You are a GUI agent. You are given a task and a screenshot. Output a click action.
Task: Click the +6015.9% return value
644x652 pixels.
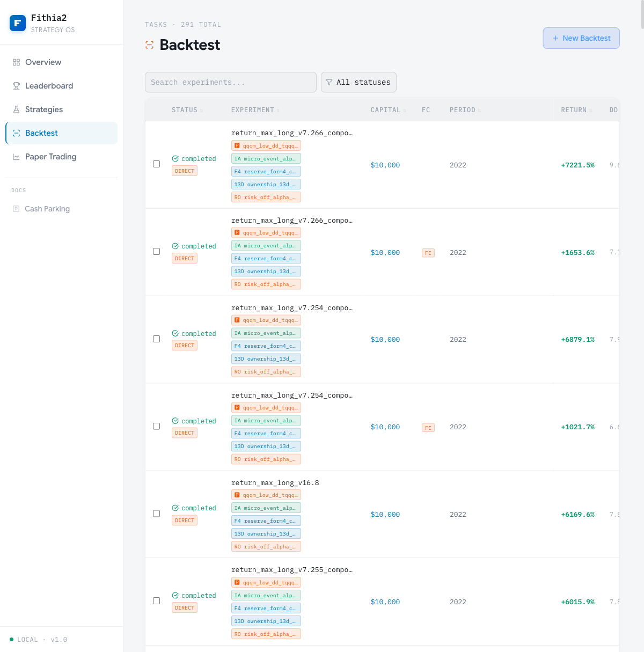(578, 602)
